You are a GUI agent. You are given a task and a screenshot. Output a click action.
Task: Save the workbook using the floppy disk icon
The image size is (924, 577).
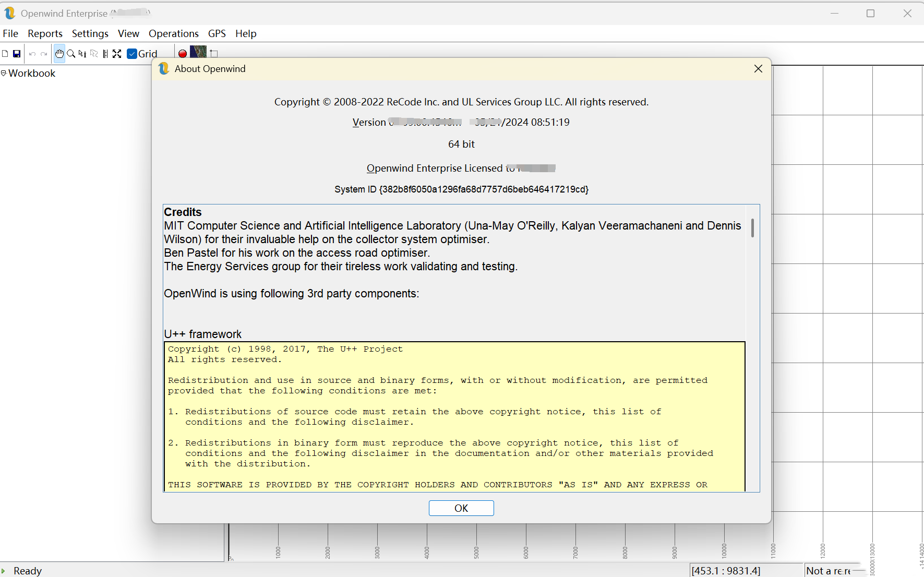click(17, 54)
